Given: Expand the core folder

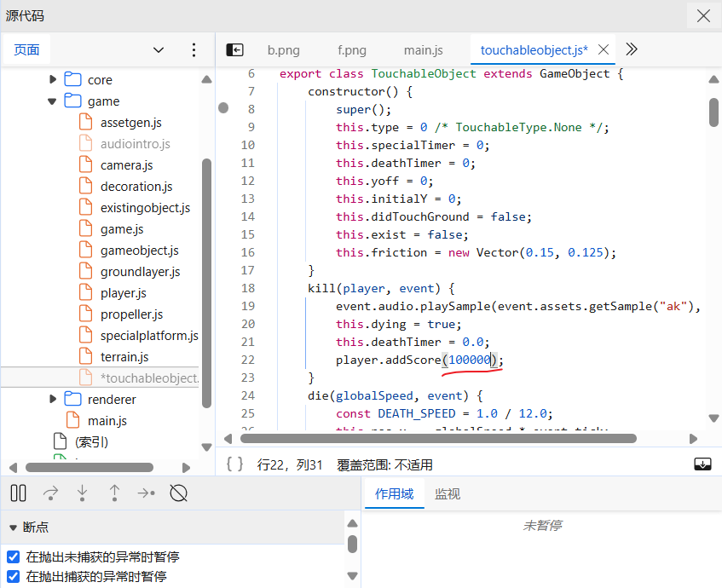Looking at the screenshot, I should pos(53,79).
